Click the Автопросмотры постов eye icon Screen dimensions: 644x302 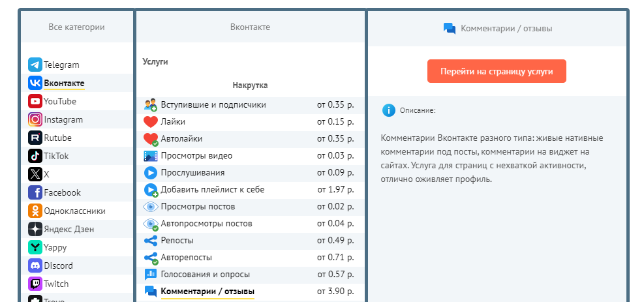151,224
